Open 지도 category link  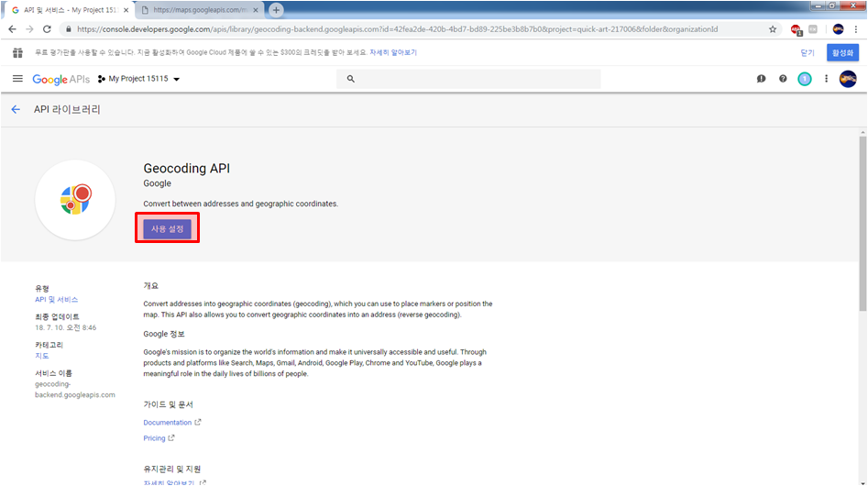(x=42, y=356)
